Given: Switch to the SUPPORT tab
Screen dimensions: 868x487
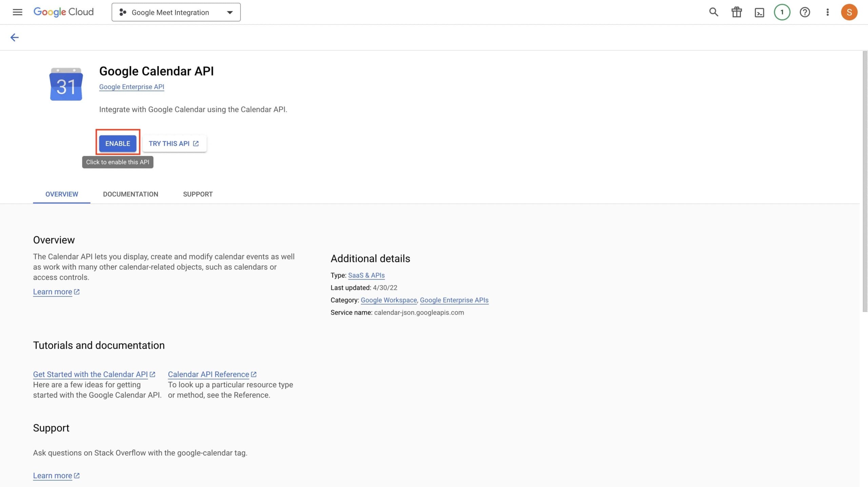Looking at the screenshot, I should pos(198,194).
